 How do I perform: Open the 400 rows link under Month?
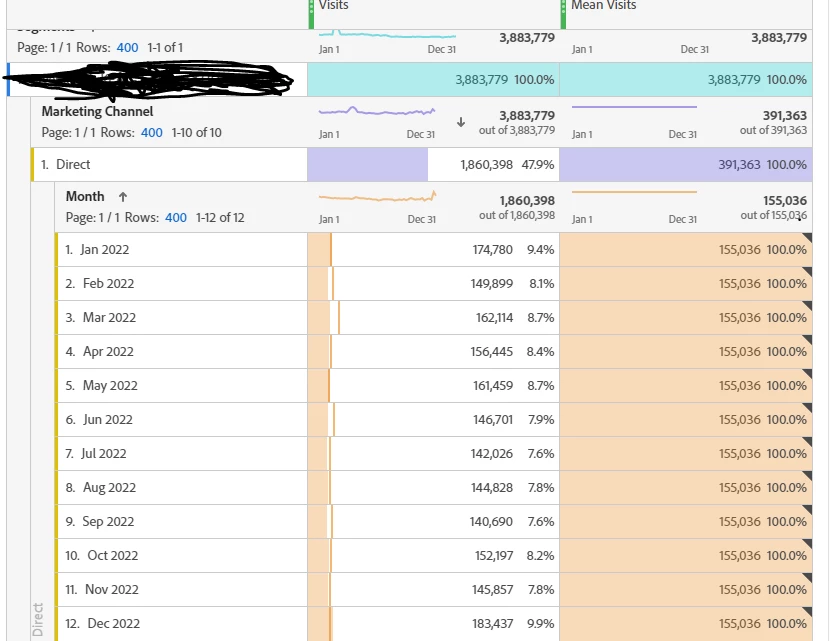tap(176, 218)
